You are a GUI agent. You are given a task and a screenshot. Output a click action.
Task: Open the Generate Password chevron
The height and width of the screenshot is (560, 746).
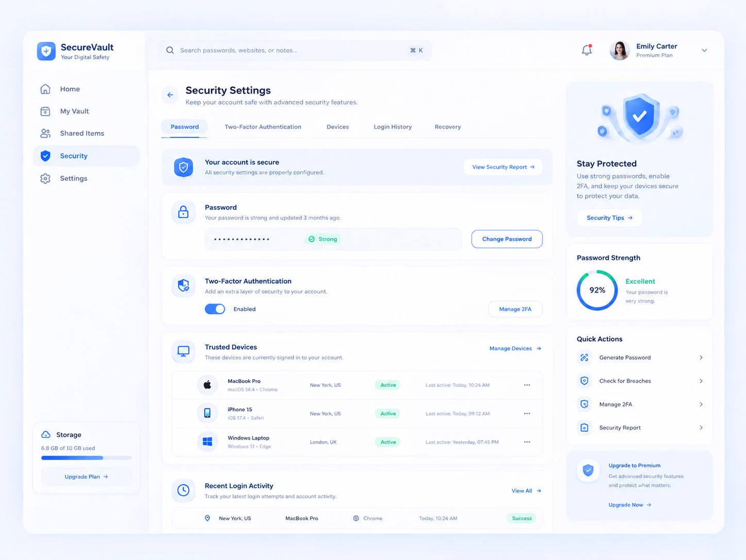pyautogui.click(x=701, y=358)
